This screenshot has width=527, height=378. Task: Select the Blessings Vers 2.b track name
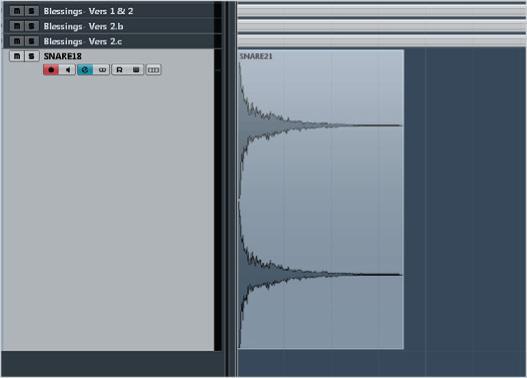(x=83, y=26)
